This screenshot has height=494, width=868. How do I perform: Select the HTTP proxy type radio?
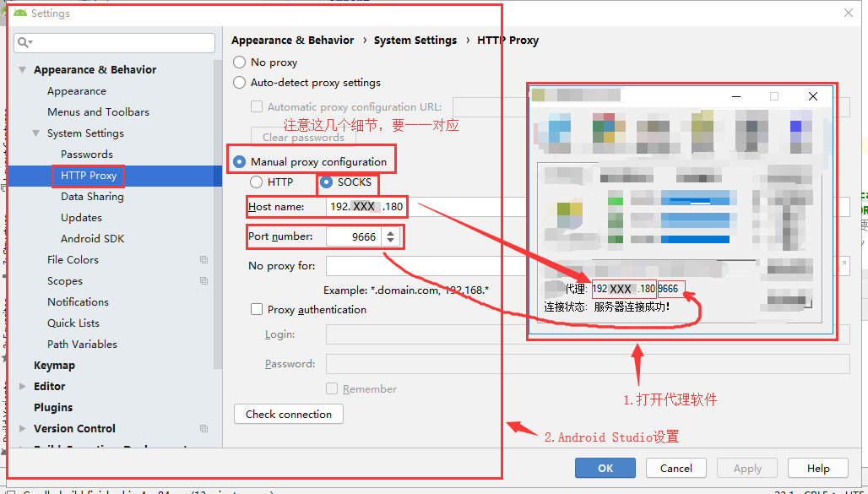pyautogui.click(x=256, y=182)
